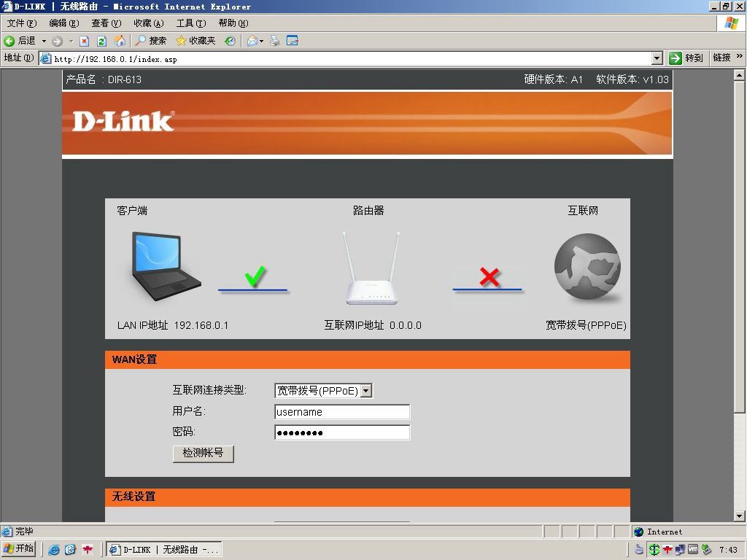Open the 收藏(A) menu
This screenshot has width=747, height=560.
point(149,23)
